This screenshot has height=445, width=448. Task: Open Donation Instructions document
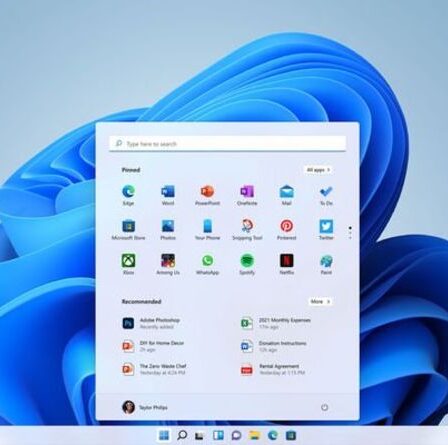click(x=274, y=346)
